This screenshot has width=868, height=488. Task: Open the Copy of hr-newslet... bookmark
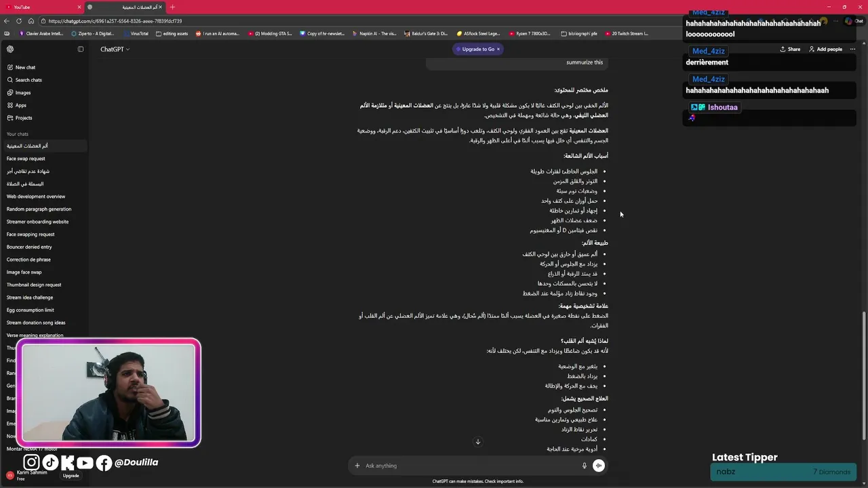pos(322,33)
